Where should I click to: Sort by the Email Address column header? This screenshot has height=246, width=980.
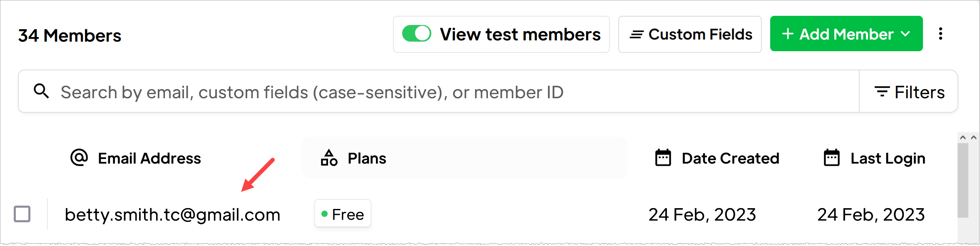click(x=149, y=159)
